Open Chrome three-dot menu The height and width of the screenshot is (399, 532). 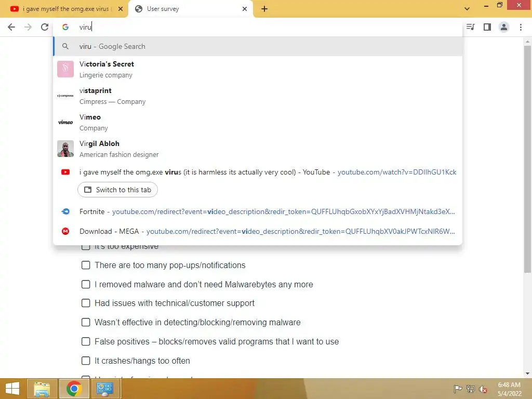[521, 27]
